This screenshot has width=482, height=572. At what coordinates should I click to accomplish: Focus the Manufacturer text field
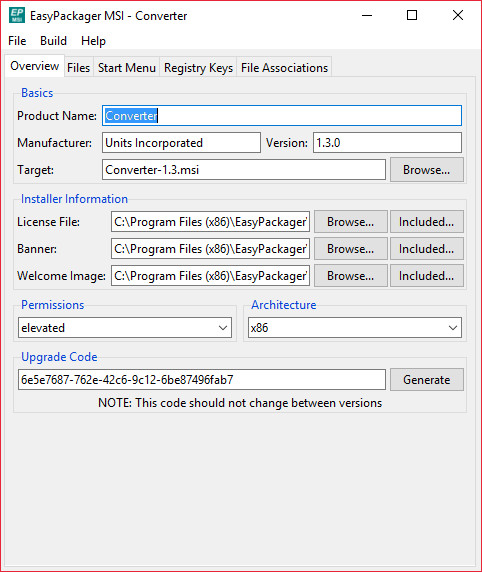(181, 143)
